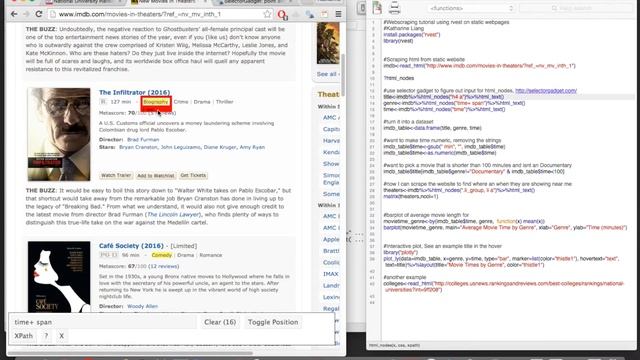
Task: Click the "127 min" runtime text
Action: coord(121,102)
